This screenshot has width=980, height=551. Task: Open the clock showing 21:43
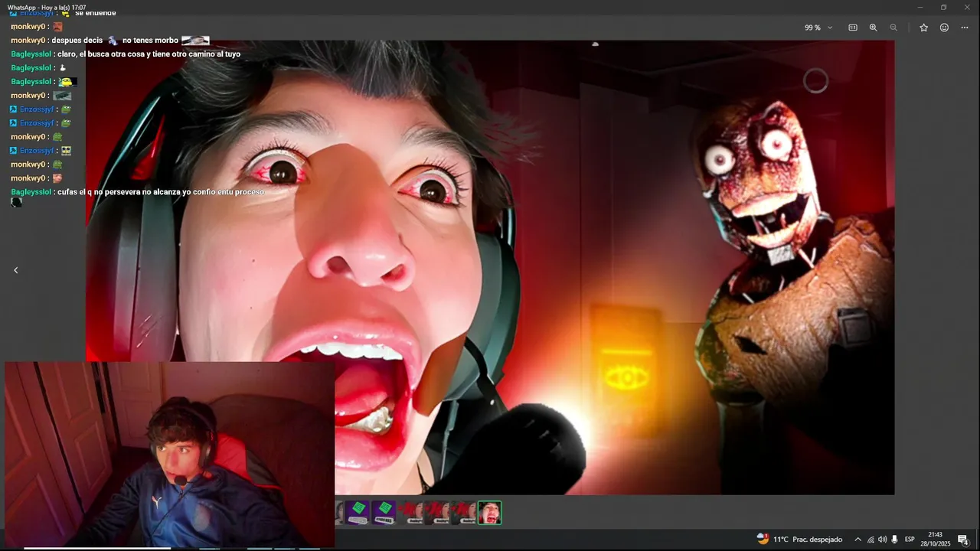click(x=937, y=540)
